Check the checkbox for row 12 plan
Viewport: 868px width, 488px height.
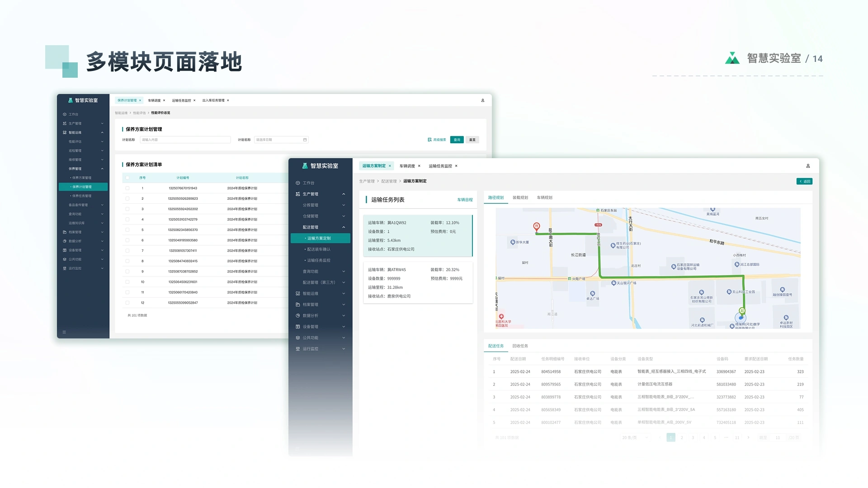click(x=127, y=303)
